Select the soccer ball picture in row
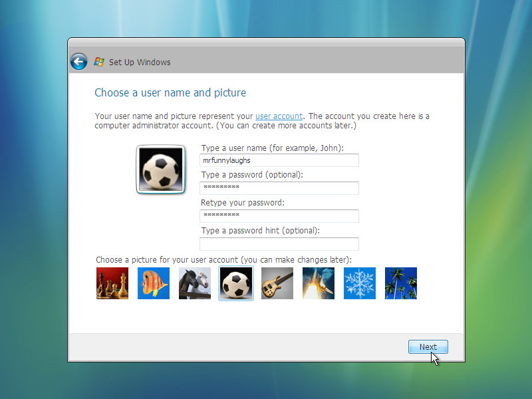This screenshot has height=399, width=532. 236,283
